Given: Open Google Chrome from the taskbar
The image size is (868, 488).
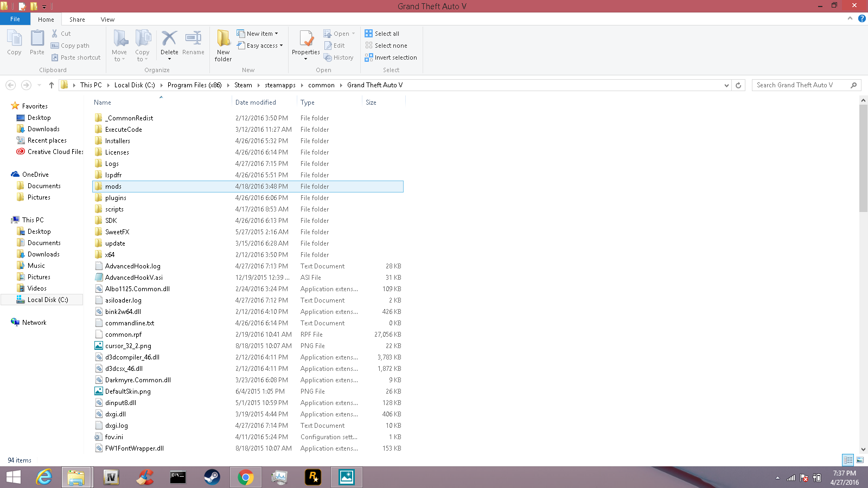Looking at the screenshot, I should [x=245, y=477].
